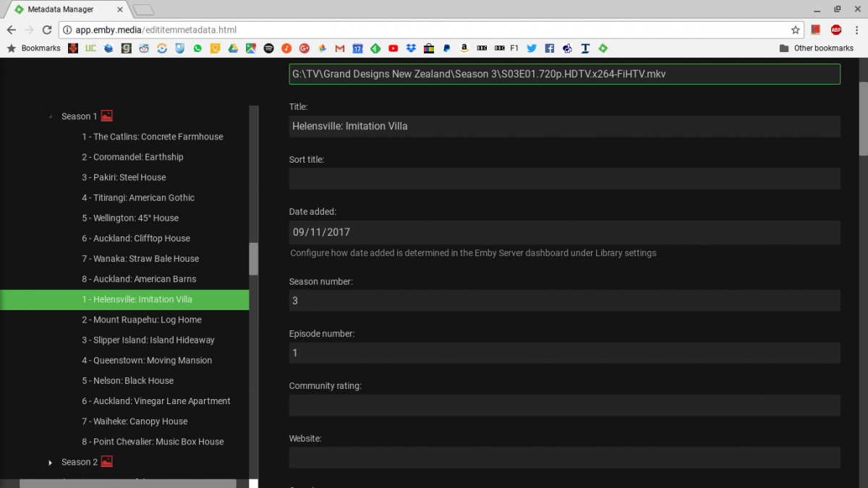
Task: Click the Adblock Plus extension icon
Action: pos(835,30)
